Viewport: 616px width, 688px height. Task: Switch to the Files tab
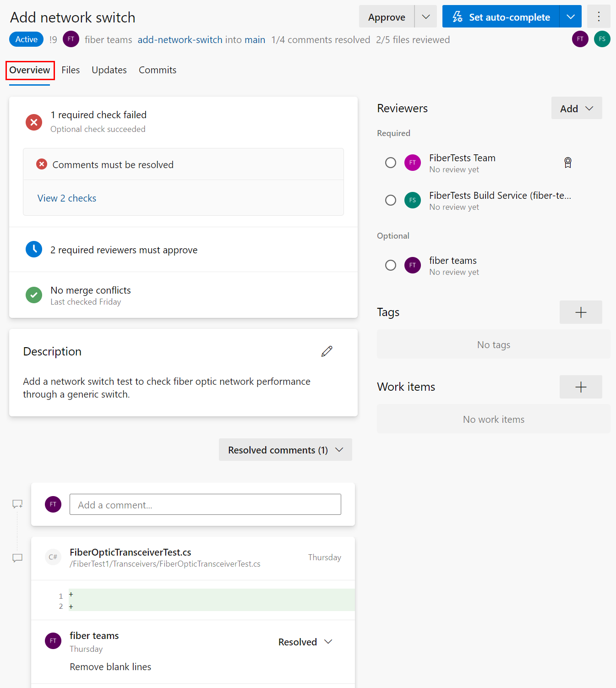click(71, 70)
